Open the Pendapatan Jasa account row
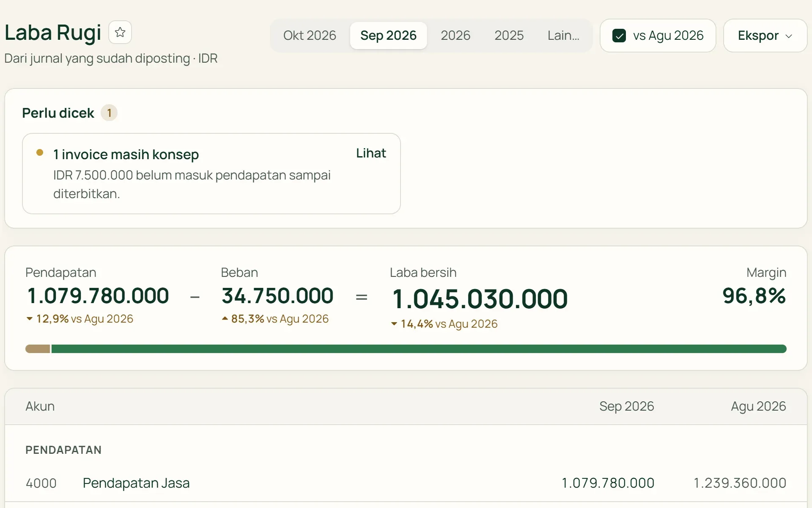This screenshot has height=508, width=812. point(406,483)
